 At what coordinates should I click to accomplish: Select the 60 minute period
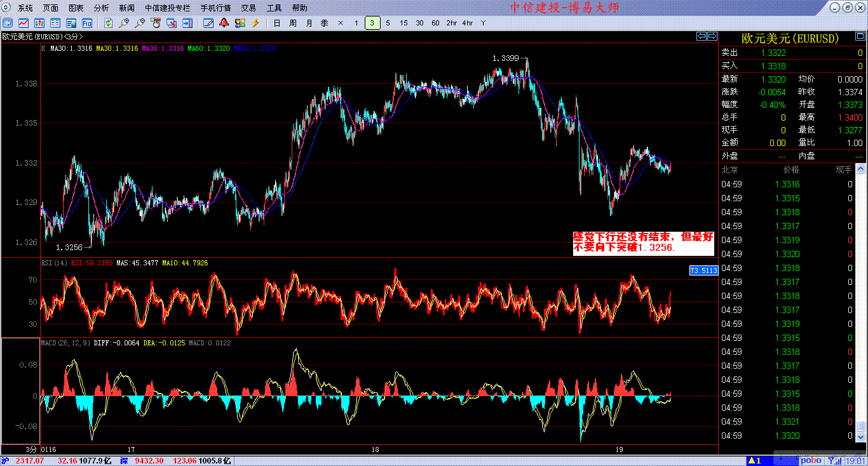coord(435,23)
